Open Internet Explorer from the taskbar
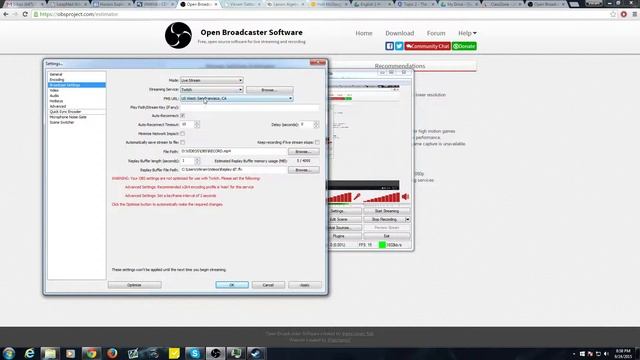Screen dimensions: 640x360 29,353
